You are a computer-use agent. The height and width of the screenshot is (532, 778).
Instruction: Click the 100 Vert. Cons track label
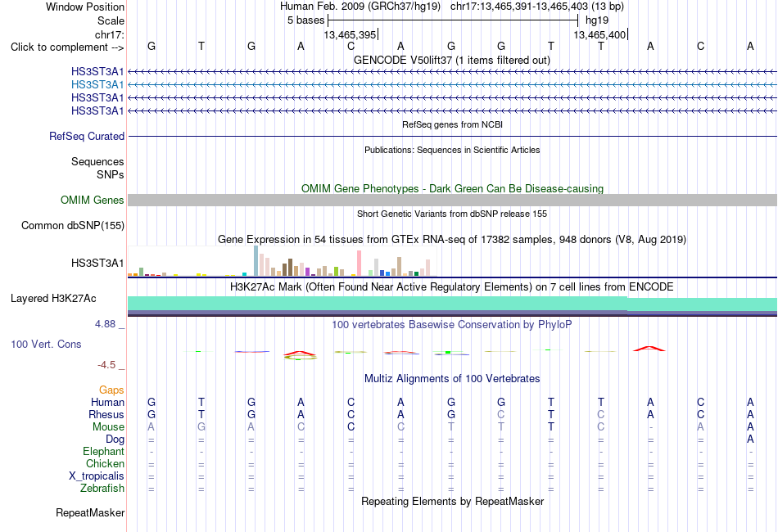coord(46,344)
